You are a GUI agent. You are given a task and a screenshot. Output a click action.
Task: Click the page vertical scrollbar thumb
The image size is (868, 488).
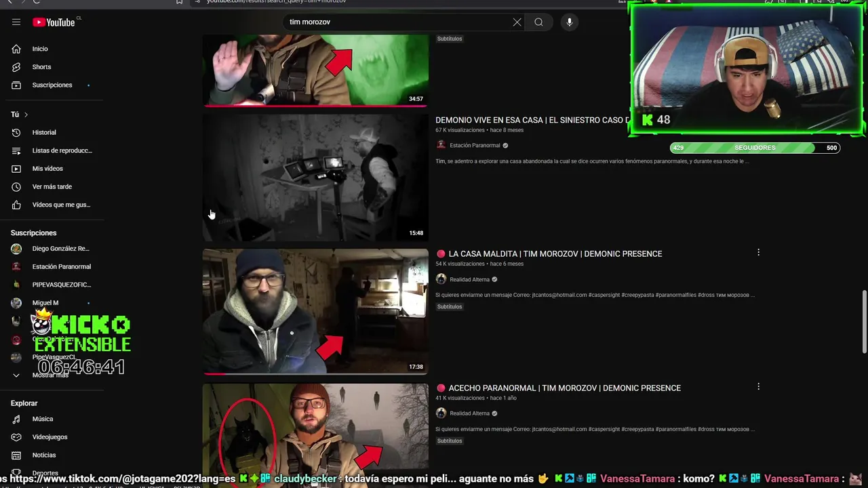pos(864,321)
